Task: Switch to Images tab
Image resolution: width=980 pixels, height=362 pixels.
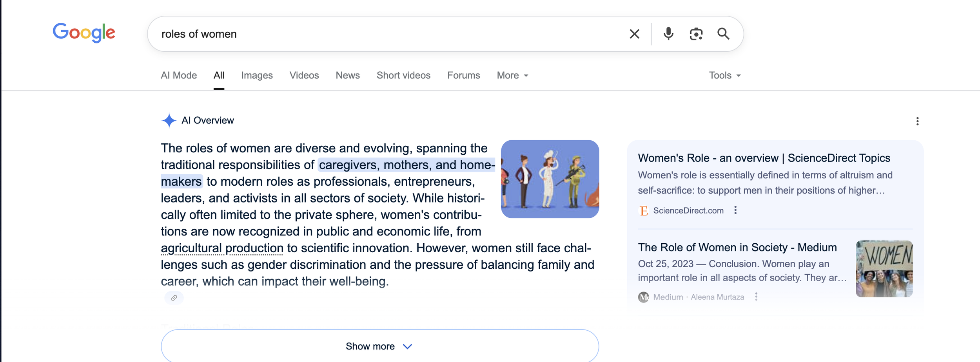Action: point(257,75)
